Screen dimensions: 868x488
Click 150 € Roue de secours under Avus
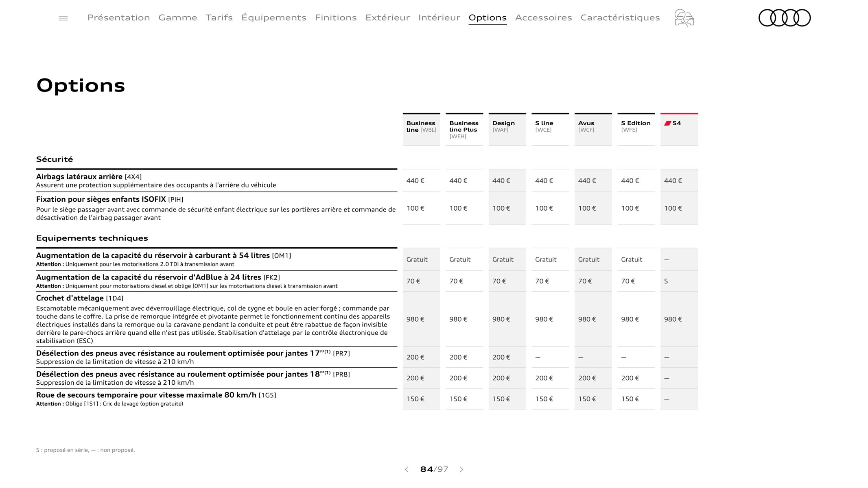[x=587, y=399]
